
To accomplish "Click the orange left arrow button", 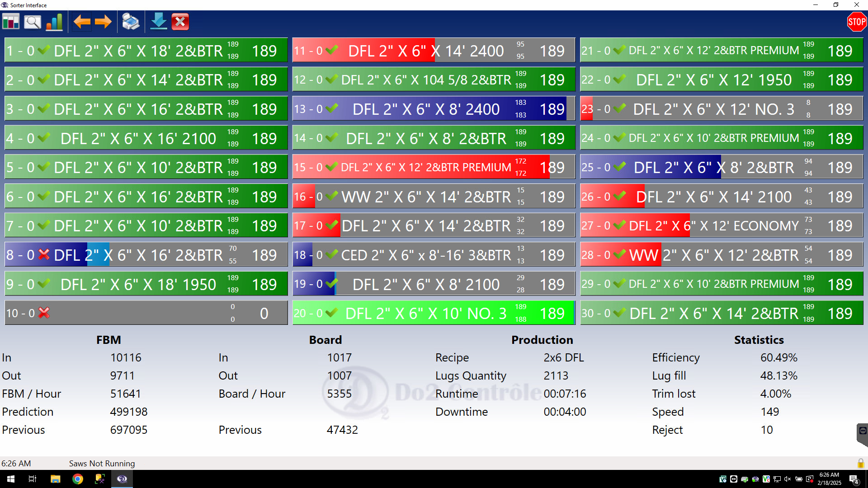I will pos(82,22).
